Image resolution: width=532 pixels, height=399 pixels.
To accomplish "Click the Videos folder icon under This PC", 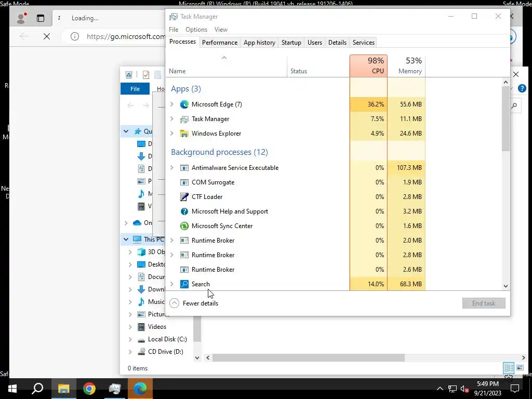I will tap(141, 327).
